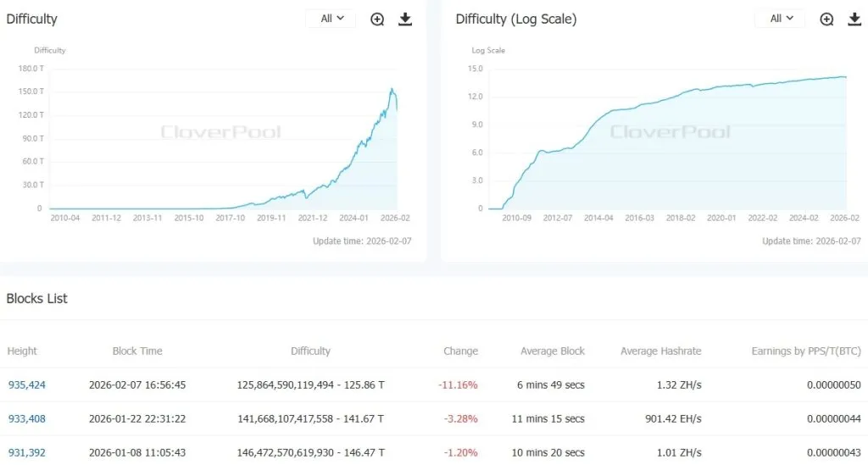Open the 'All' range dropdown on the Difficulty chart
Screen dimensions: 868x465
pos(331,19)
